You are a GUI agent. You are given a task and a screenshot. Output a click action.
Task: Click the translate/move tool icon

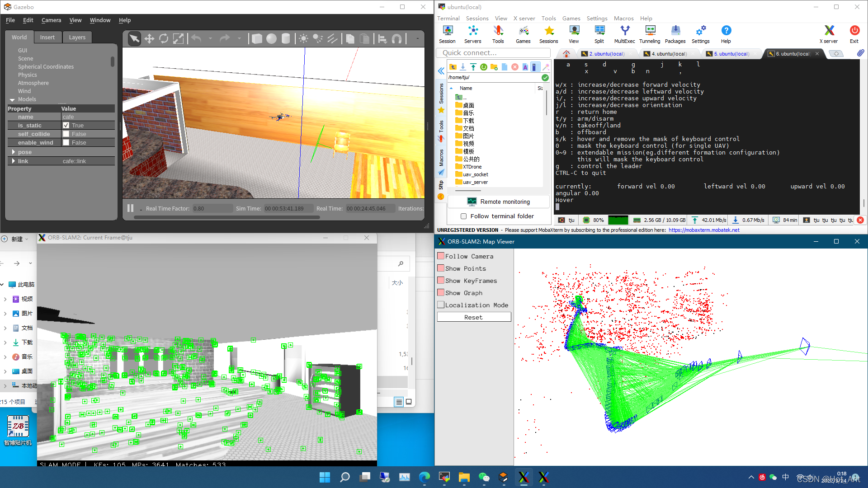[149, 39]
